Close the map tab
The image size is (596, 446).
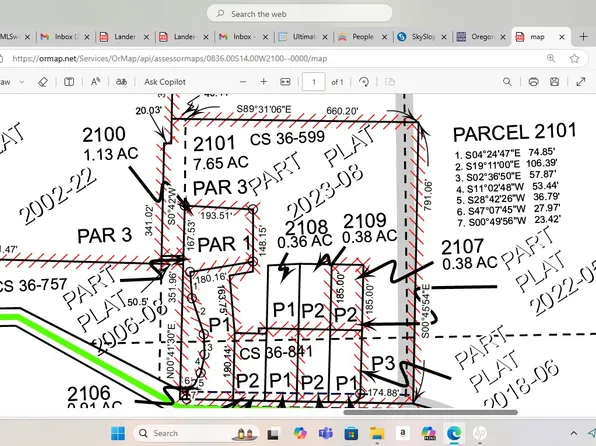(x=562, y=37)
